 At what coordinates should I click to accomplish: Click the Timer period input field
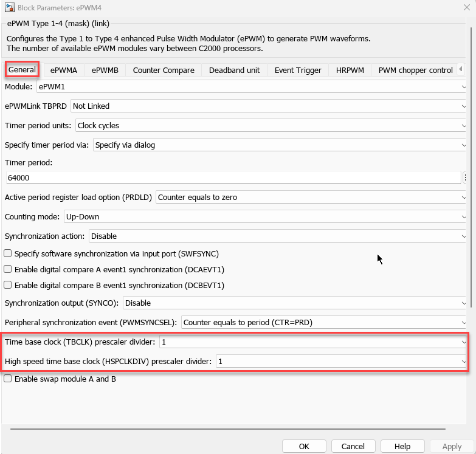(233, 177)
